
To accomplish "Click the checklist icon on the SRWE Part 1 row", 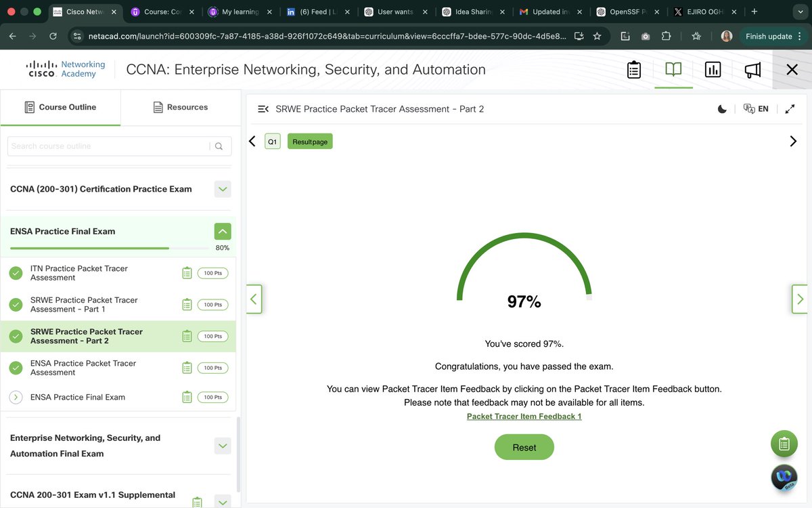I will pos(187,305).
